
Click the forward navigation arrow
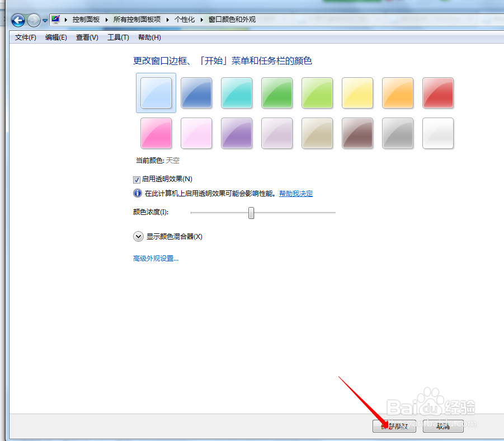[x=33, y=20]
